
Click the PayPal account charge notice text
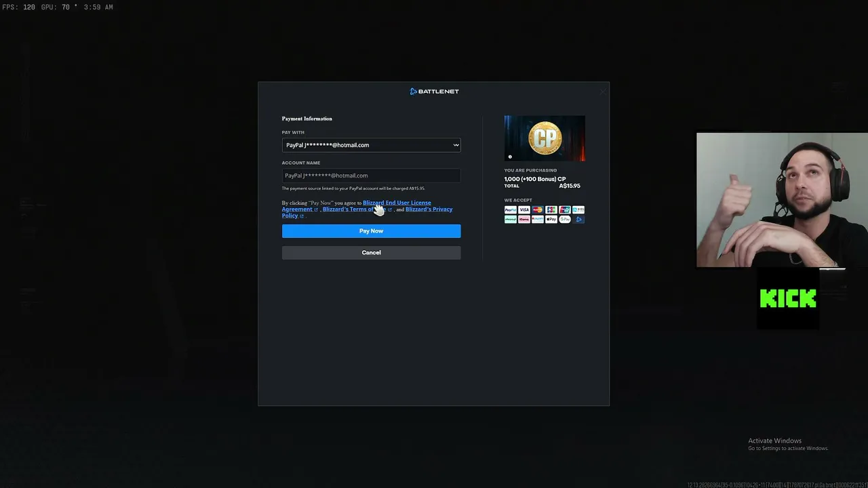tap(353, 188)
